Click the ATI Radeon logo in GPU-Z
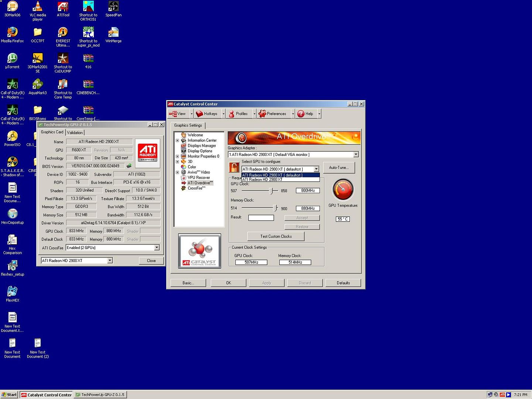The image size is (532, 399). 147,153
